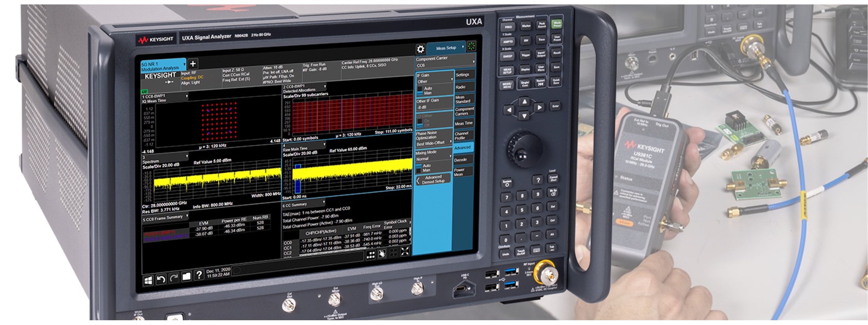The image size is (868, 325).
Task: Tap the touch hand icon below CC Summary
Action: tap(382, 254)
